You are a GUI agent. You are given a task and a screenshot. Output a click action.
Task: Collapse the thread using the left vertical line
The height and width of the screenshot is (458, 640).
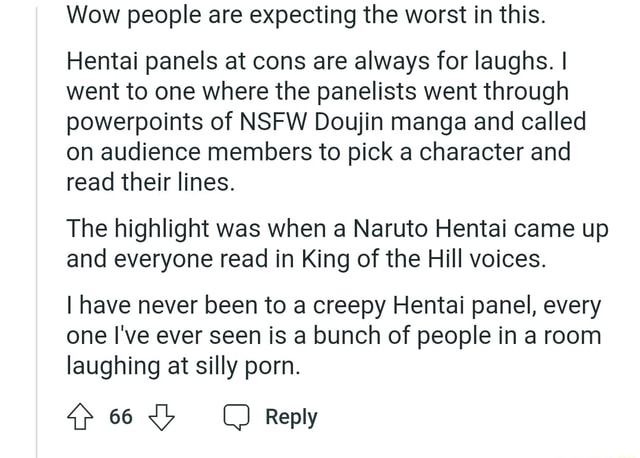pos(37,229)
